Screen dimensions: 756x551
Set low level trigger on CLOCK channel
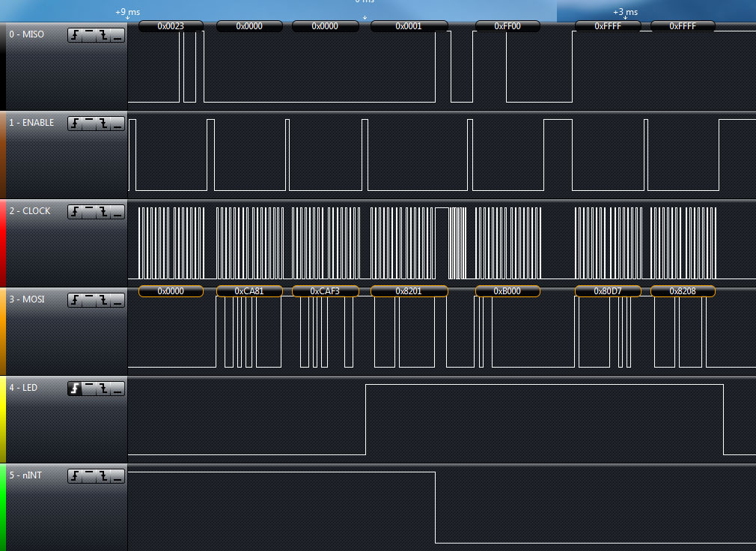coord(118,212)
